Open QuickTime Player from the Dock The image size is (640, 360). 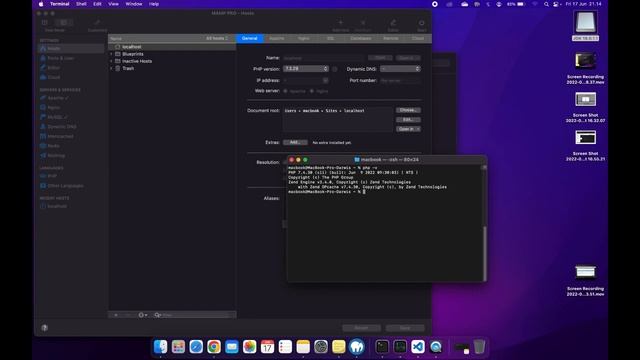click(436, 347)
